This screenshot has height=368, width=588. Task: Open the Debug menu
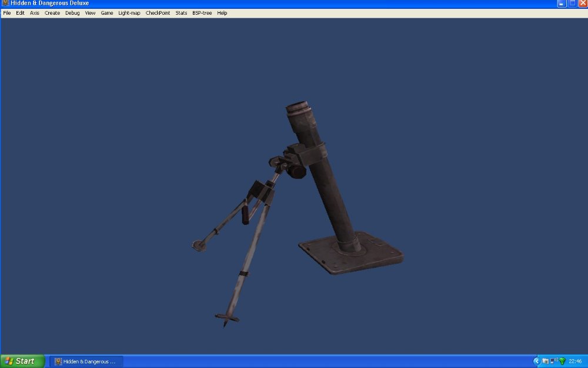coord(72,13)
